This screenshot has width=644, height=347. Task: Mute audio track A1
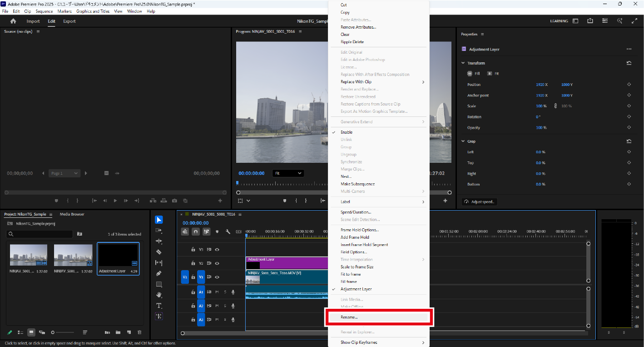tap(217, 292)
